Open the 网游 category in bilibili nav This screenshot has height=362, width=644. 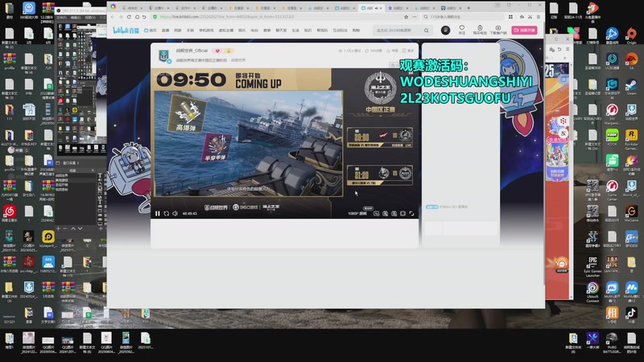point(177,31)
